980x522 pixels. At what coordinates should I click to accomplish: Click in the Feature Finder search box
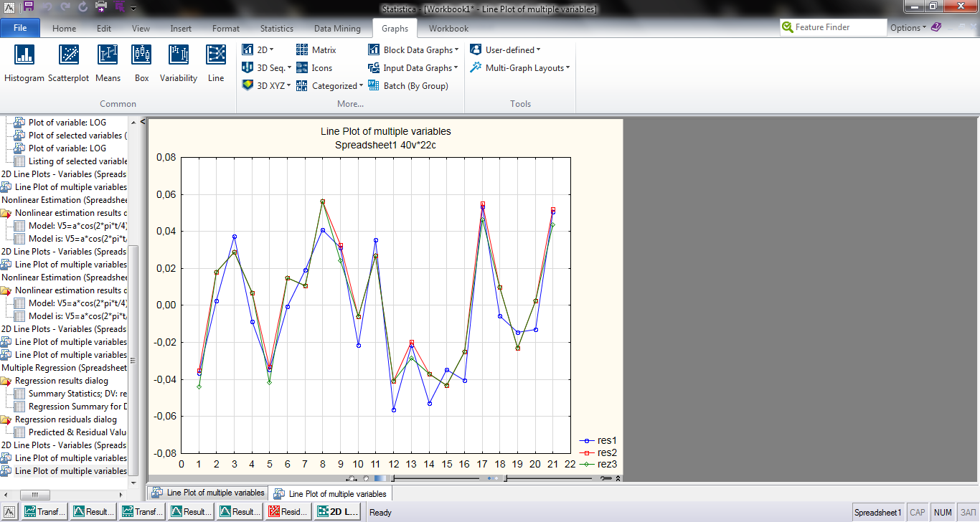tap(839, 27)
